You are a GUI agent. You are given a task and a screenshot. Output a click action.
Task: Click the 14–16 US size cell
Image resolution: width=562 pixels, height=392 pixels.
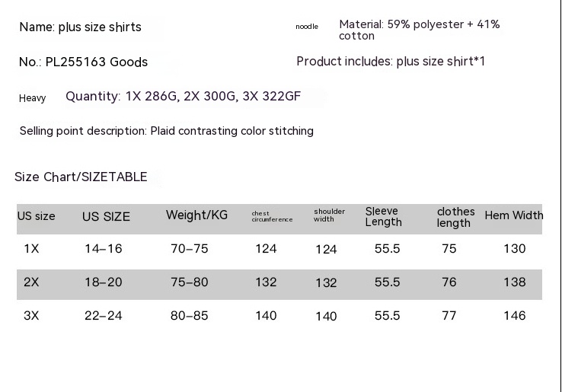(x=104, y=248)
